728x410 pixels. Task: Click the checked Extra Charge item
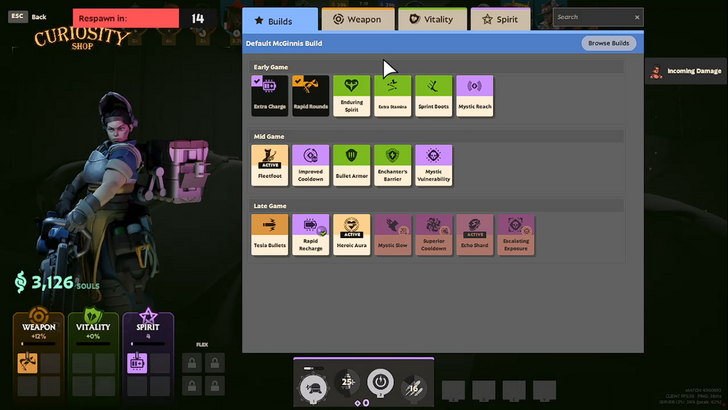tap(270, 95)
